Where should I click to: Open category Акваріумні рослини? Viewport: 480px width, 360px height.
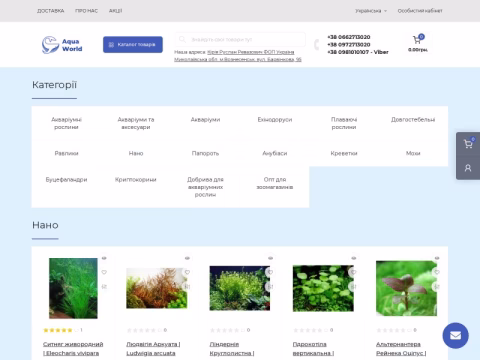tap(66, 123)
